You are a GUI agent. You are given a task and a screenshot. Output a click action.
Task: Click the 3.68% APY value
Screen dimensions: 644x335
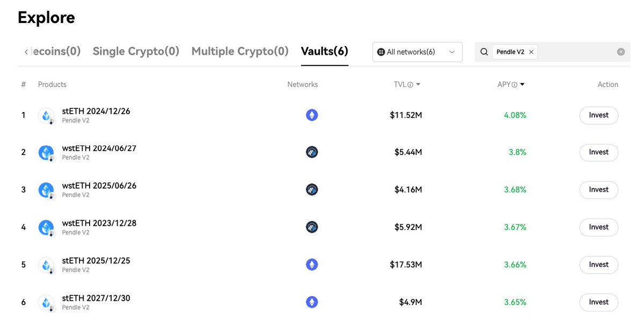[515, 190]
